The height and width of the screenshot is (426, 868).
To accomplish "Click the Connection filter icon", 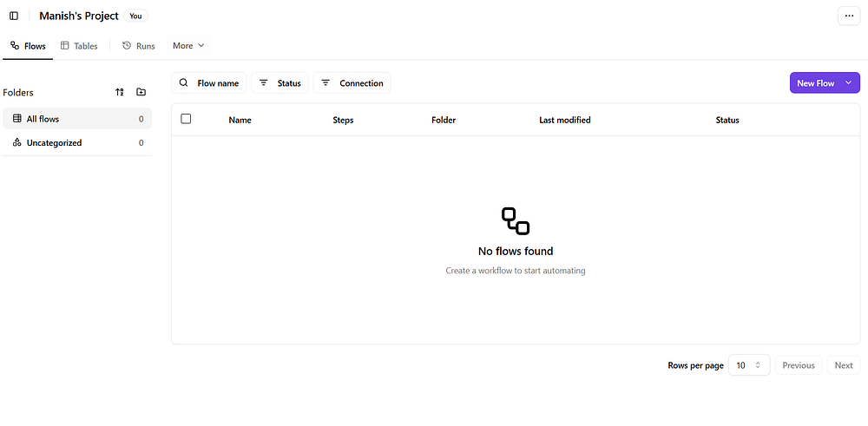I will pos(325,83).
